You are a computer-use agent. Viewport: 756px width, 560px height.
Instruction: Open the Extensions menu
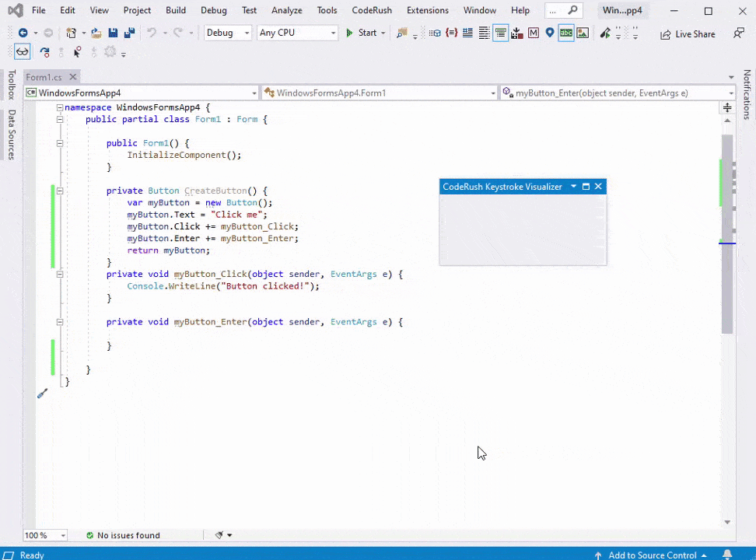(x=427, y=10)
